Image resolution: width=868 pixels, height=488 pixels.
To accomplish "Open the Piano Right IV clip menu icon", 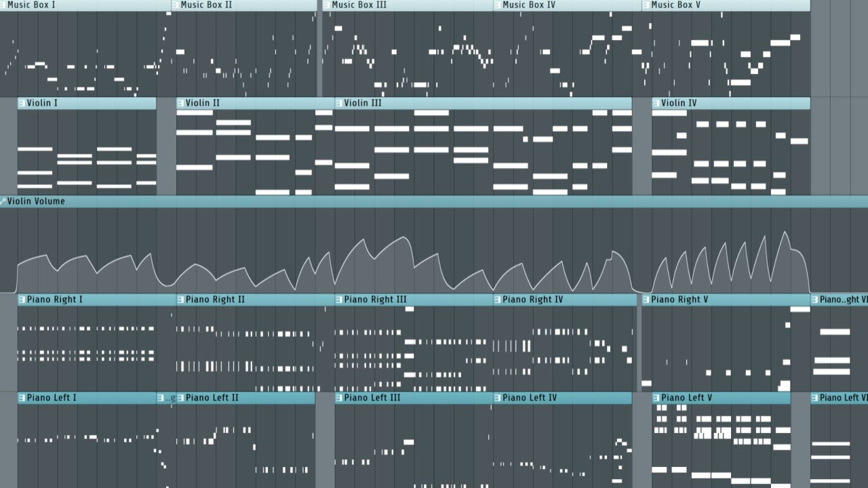I will click(x=497, y=300).
